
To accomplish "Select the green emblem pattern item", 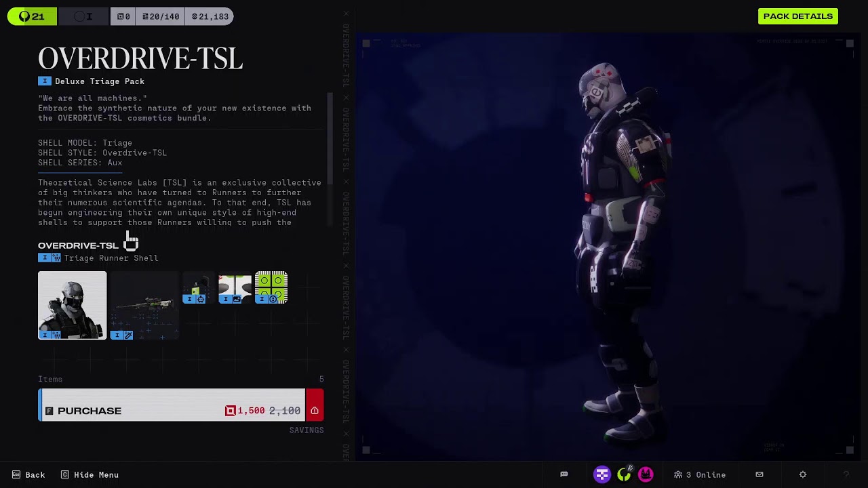I will pos(271,287).
